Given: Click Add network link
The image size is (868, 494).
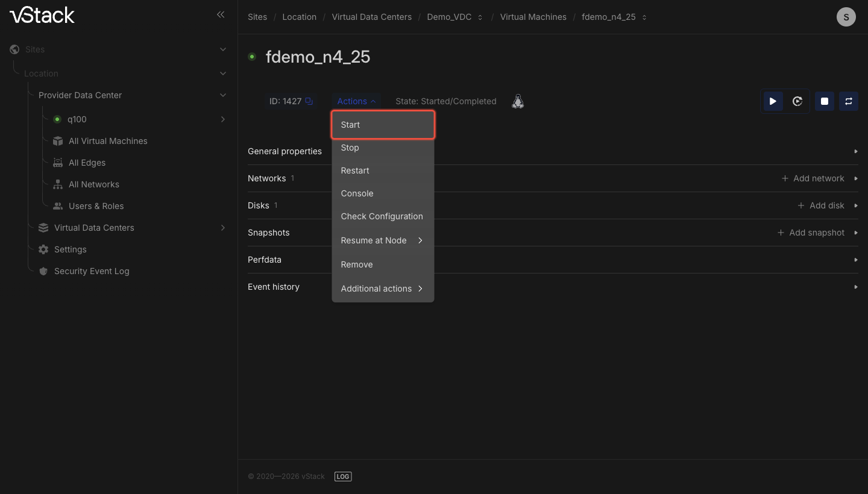Looking at the screenshot, I should [813, 178].
